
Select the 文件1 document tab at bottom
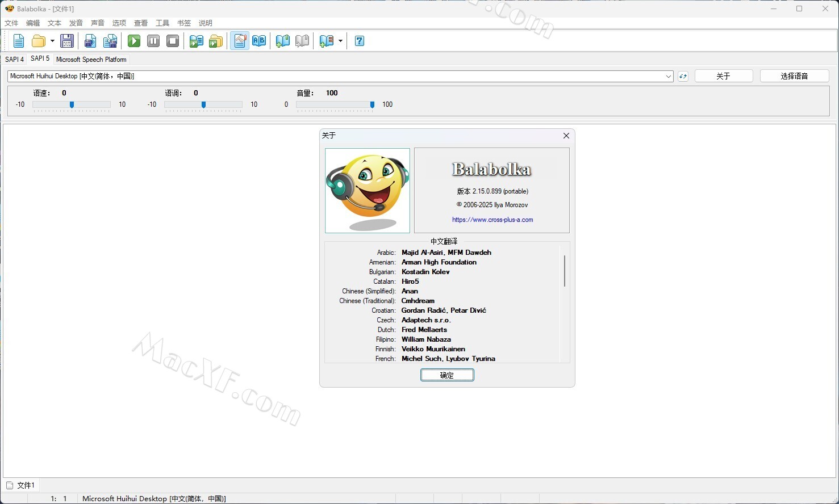tap(21, 485)
